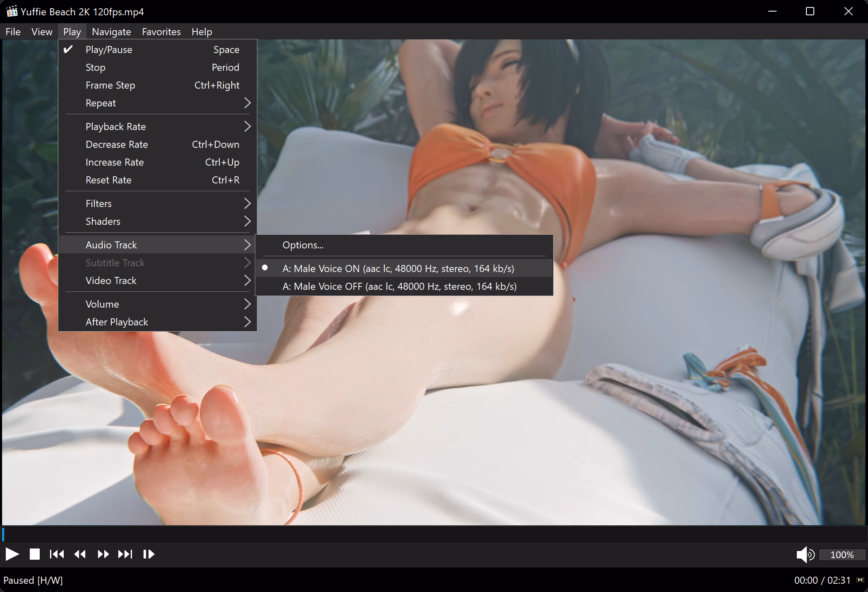Choose Increase Rate in the menu
The image size is (868, 592).
pyautogui.click(x=158, y=162)
